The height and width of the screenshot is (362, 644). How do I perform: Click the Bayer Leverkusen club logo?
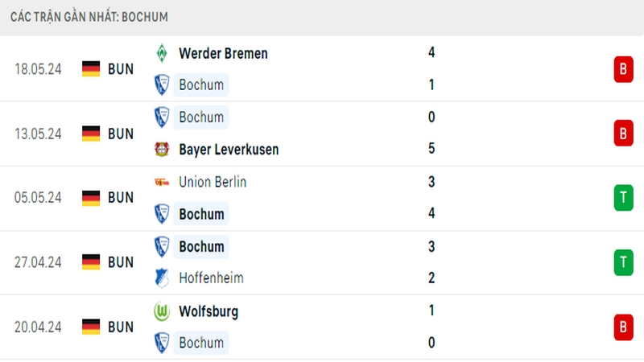coord(162,149)
